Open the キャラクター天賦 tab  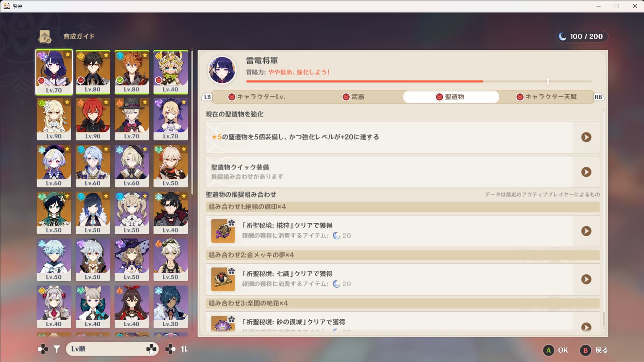coord(546,97)
